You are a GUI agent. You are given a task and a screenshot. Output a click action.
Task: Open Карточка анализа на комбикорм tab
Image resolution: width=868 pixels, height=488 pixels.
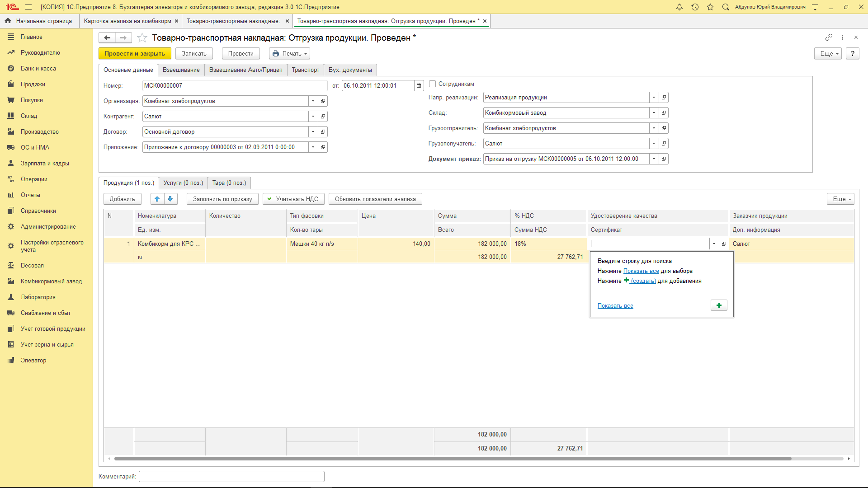pos(127,21)
